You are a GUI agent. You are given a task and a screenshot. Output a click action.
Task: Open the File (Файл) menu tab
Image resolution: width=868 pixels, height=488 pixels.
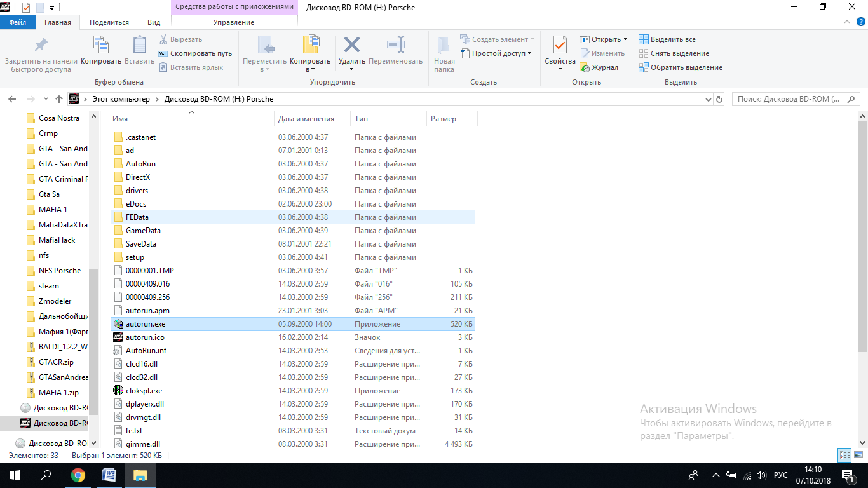click(18, 22)
